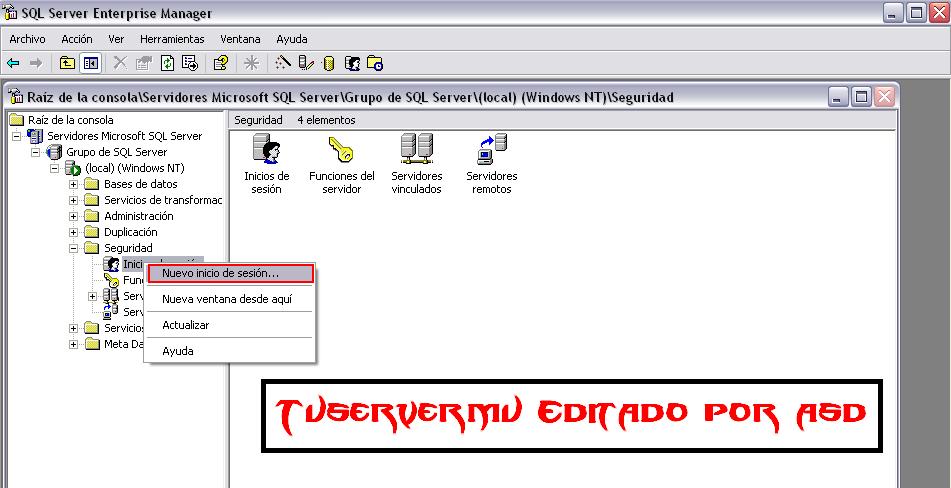The image size is (951, 488).
Task: Select Seguridad folder in tree
Action: point(128,248)
